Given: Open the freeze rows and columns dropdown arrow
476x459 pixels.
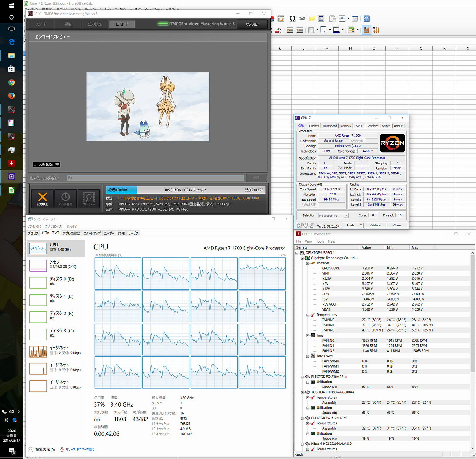Looking at the screenshot, I should point(348,19).
